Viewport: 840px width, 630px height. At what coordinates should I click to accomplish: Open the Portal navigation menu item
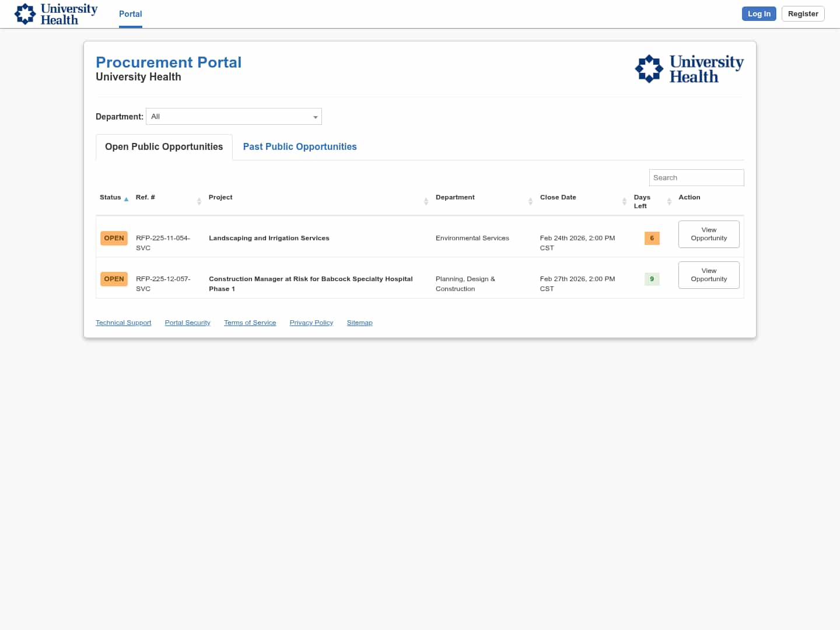(x=130, y=14)
